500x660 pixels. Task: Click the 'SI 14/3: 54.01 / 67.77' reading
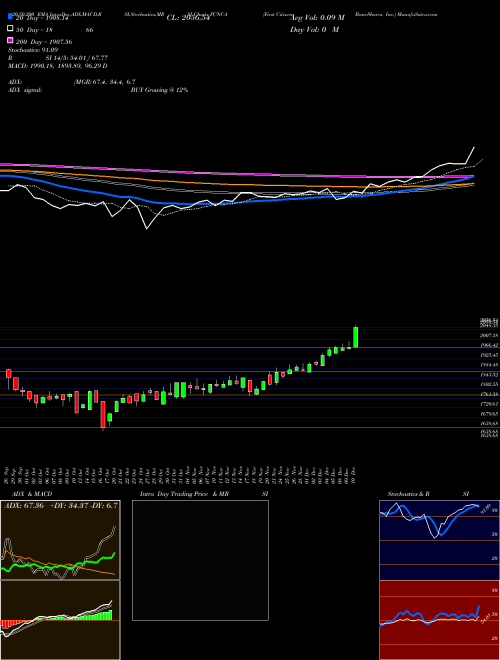(77, 58)
